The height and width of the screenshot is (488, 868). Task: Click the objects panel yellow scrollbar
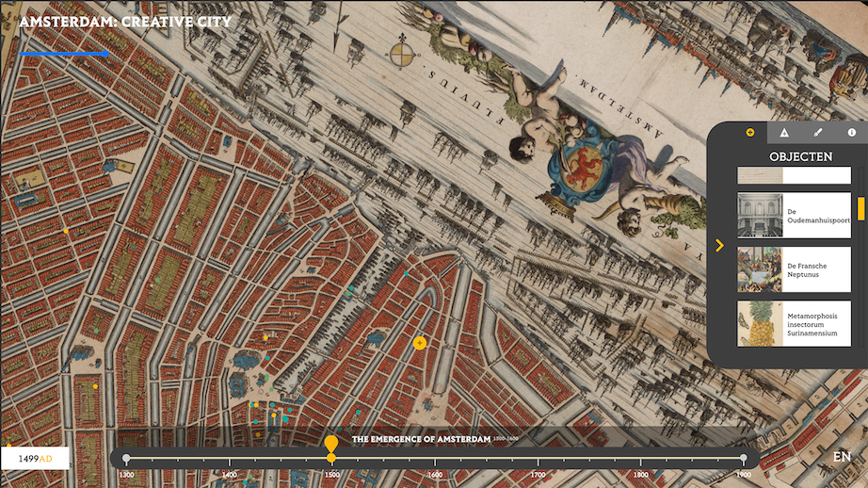[x=860, y=208]
